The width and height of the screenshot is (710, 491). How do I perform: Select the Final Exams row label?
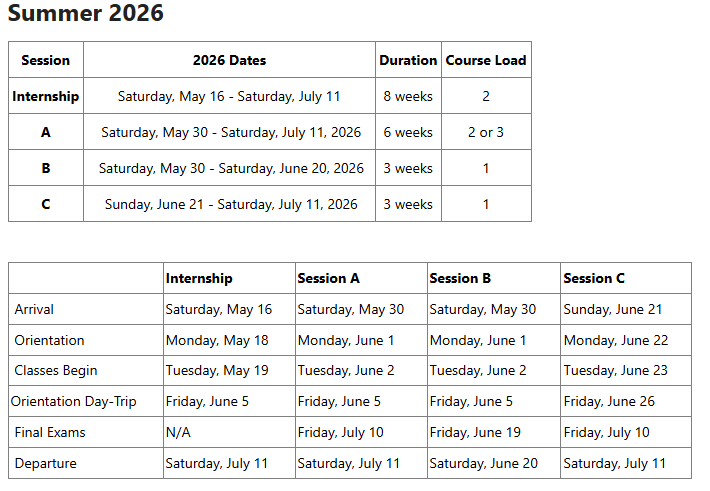[50, 433]
